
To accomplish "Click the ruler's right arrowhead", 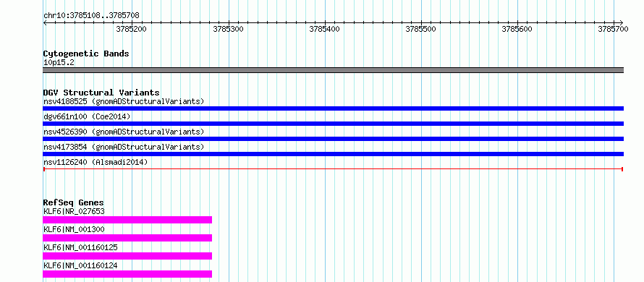I will coord(622,22).
